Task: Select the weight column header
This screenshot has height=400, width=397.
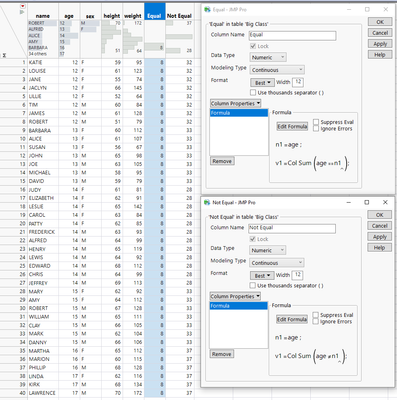Action: 133,16
